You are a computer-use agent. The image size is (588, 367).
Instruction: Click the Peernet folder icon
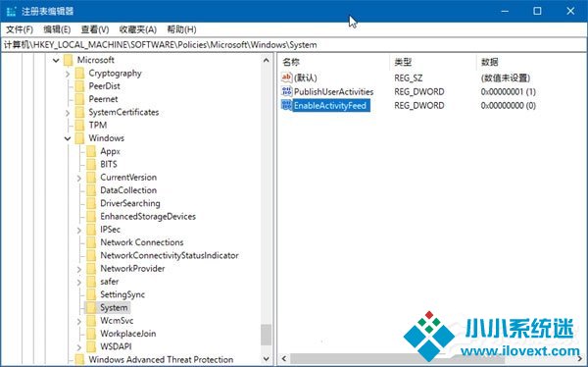click(79, 99)
